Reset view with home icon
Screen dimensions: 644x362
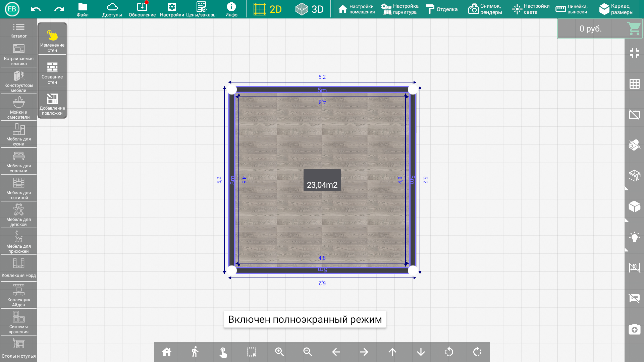167,352
